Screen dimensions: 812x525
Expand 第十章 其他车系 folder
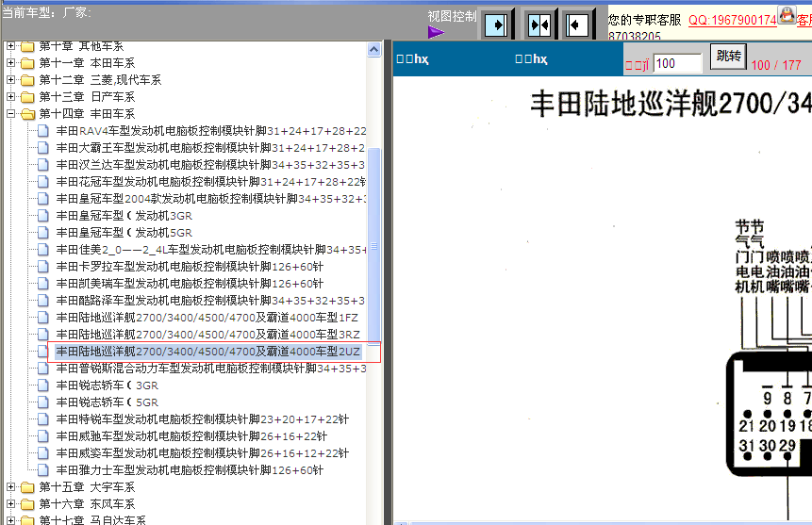pos(10,46)
